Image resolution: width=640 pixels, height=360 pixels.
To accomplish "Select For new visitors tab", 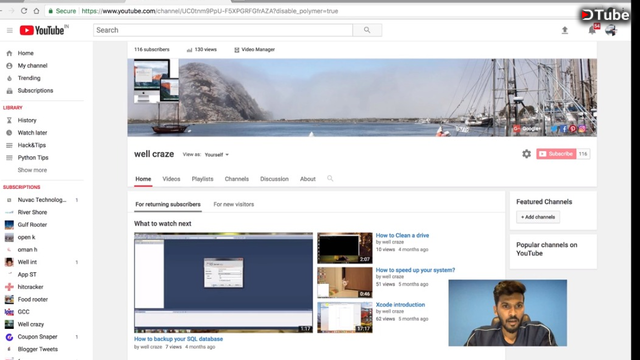I will 233,204.
